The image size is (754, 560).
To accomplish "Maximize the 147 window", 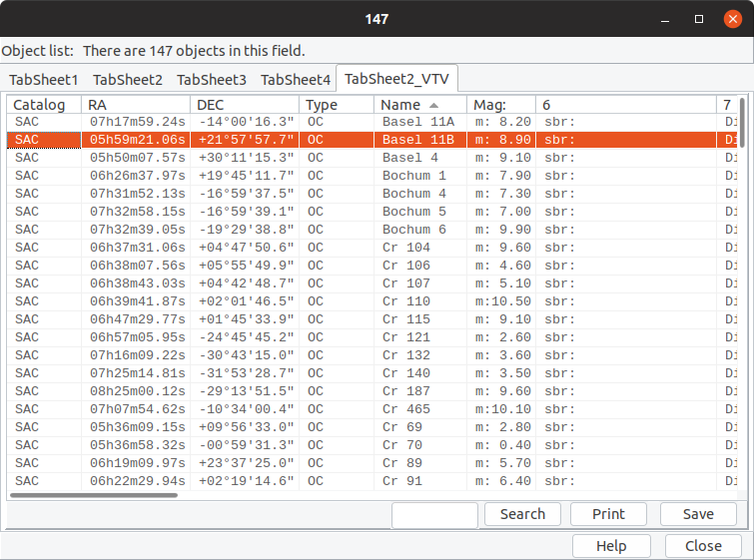I will pos(699,19).
